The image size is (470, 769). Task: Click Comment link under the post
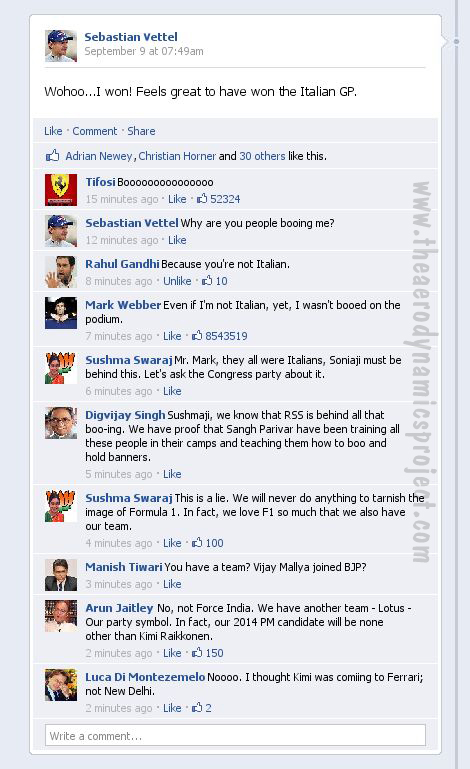tap(95, 131)
